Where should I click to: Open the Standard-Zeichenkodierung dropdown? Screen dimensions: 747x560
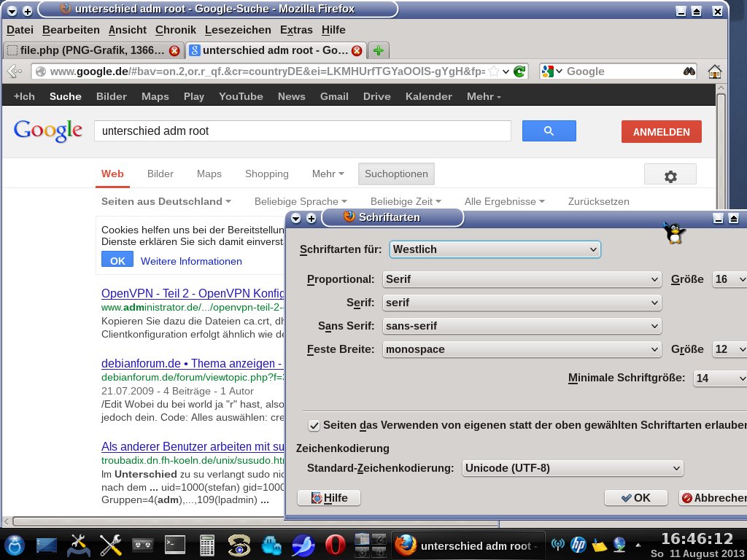(x=573, y=468)
